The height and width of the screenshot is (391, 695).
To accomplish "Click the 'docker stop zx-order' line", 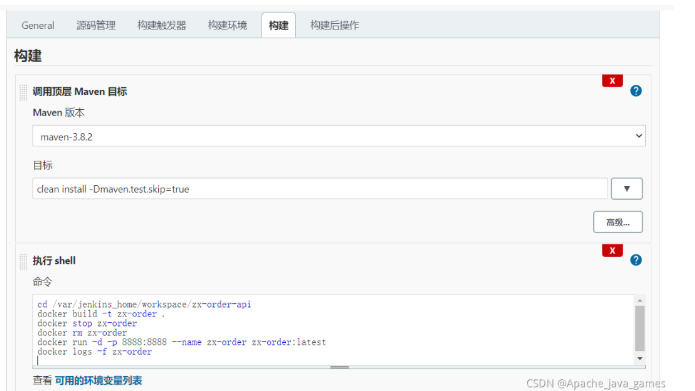I will (x=87, y=323).
